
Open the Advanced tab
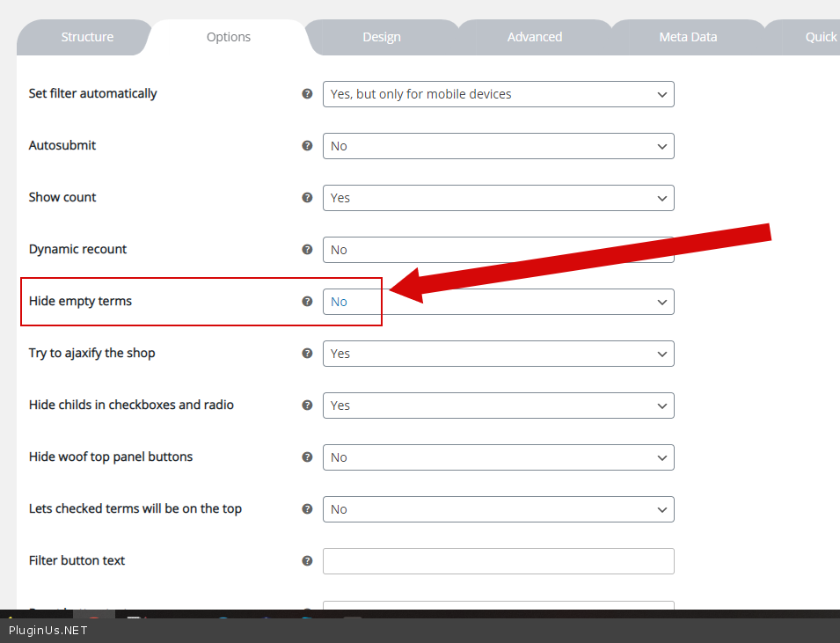click(534, 37)
